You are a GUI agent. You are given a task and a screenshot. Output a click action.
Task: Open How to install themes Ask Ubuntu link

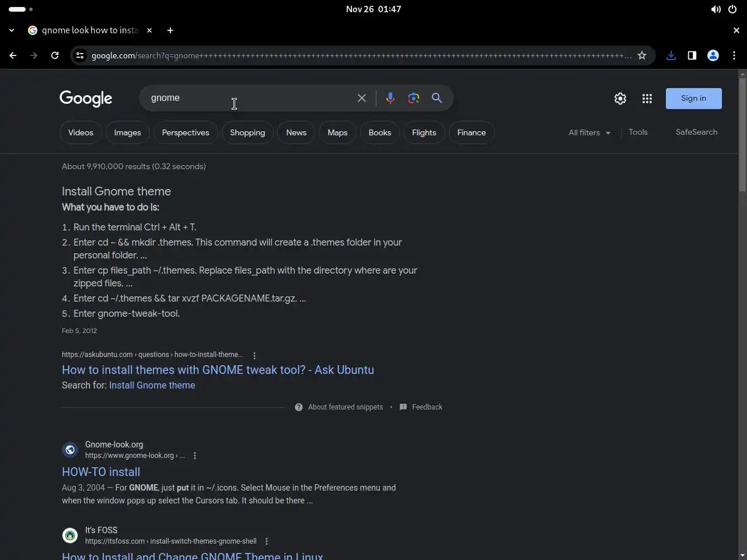click(218, 370)
